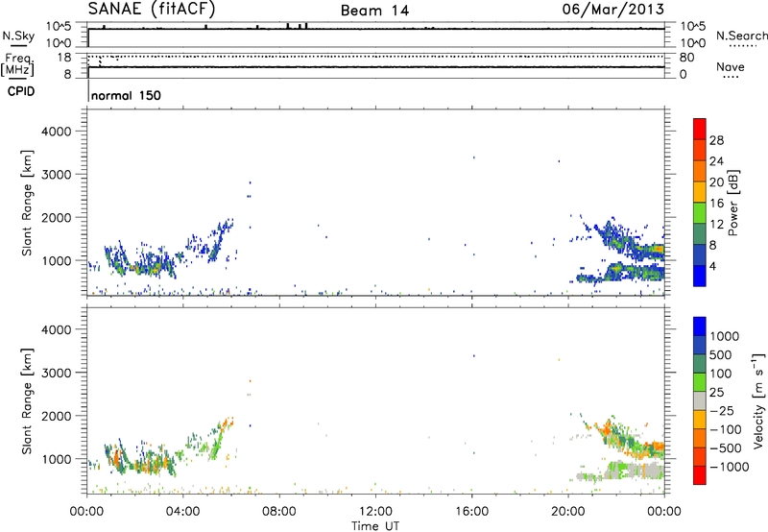
Task: Click the red bottom of Velocity colorbar
Action: [700, 475]
